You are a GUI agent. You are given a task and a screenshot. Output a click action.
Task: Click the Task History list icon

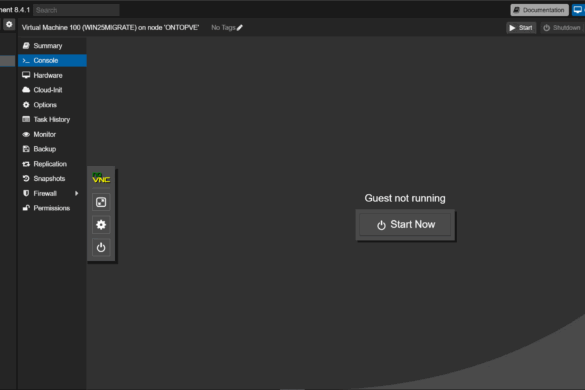pyautogui.click(x=26, y=119)
